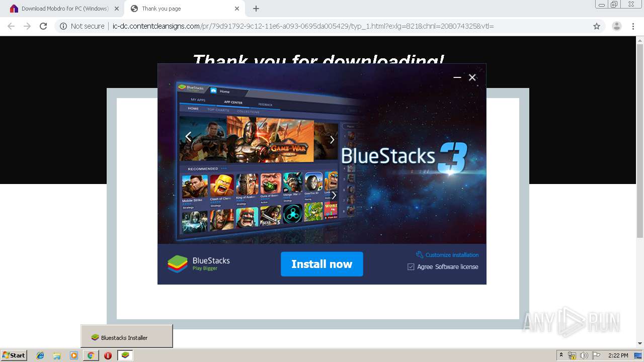Open Chrome three-dot menu
This screenshot has height=362, width=644.
633,26
